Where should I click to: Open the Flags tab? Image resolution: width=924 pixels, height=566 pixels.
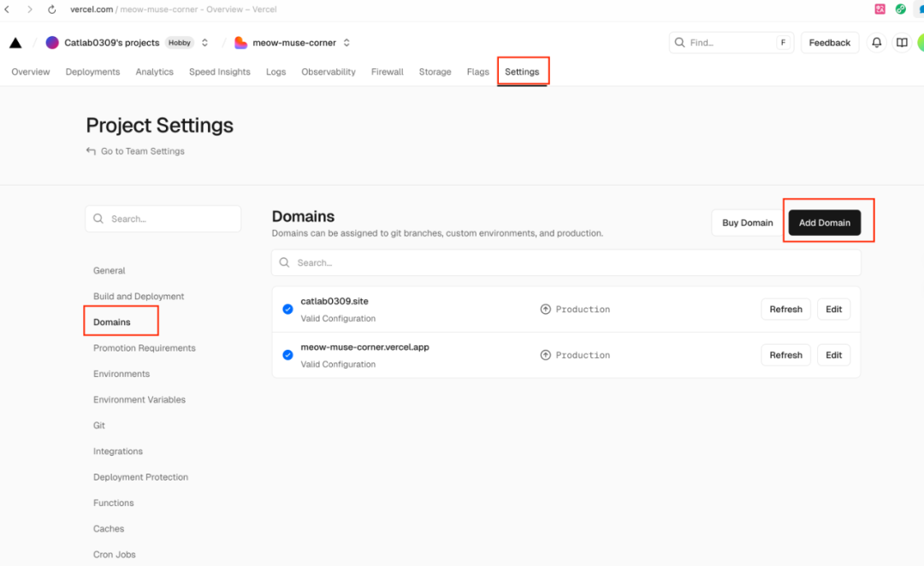tap(478, 72)
